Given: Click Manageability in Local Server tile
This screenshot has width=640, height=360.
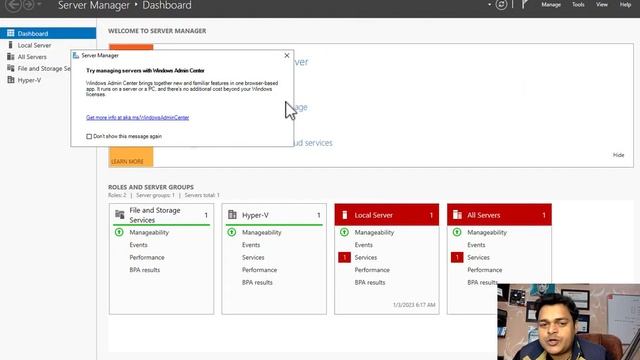Looking at the screenshot, I should (374, 232).
